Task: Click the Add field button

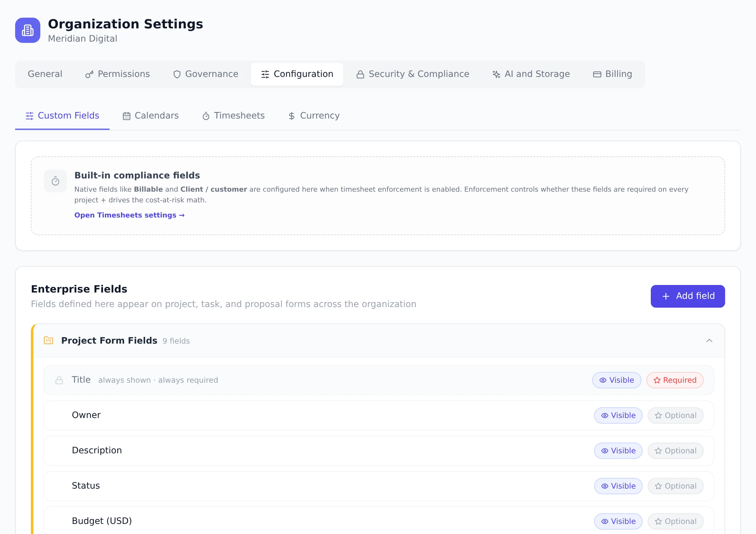Action: pos(688,296)
